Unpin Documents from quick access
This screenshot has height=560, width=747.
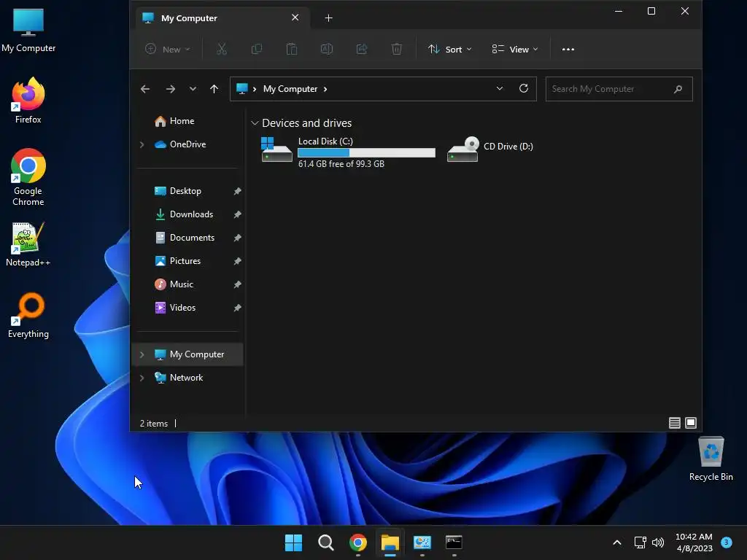click(237, 238)
